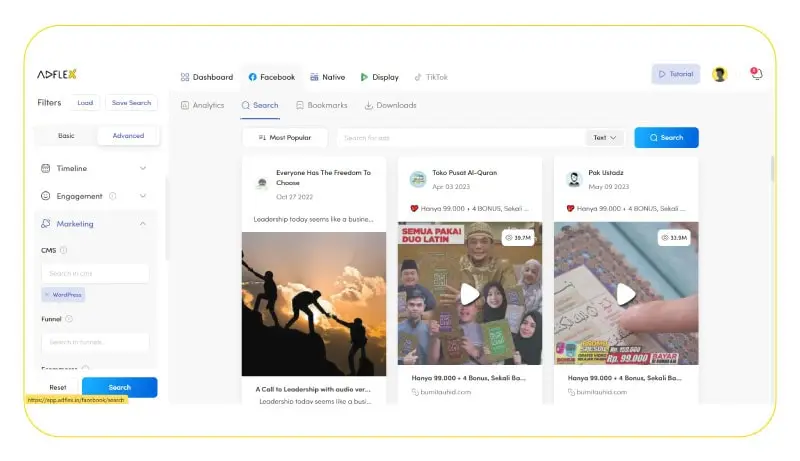Screen dimensions: 800x461
Task: Open the Most Popular sort dropdown
Action: click(x=285, y=138)
